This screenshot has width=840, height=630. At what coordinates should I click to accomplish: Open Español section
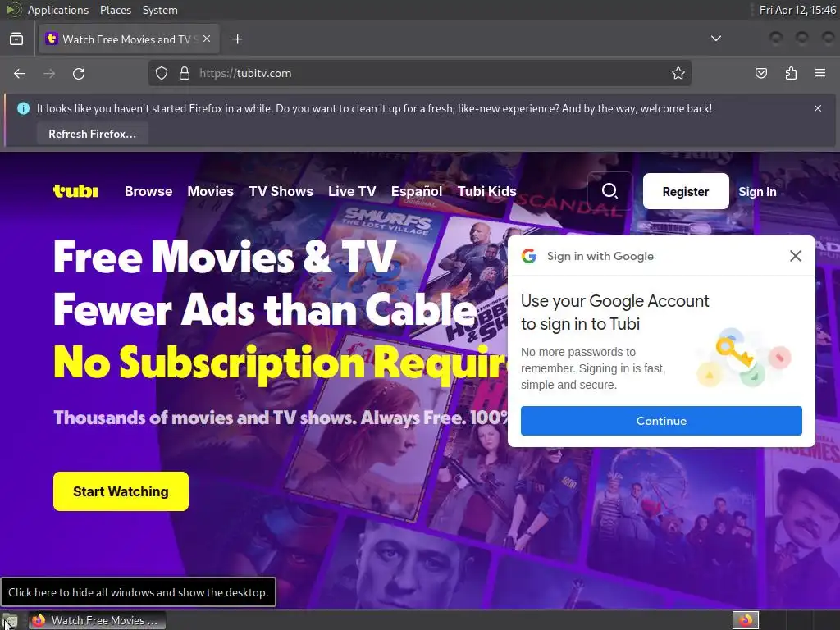416,191
